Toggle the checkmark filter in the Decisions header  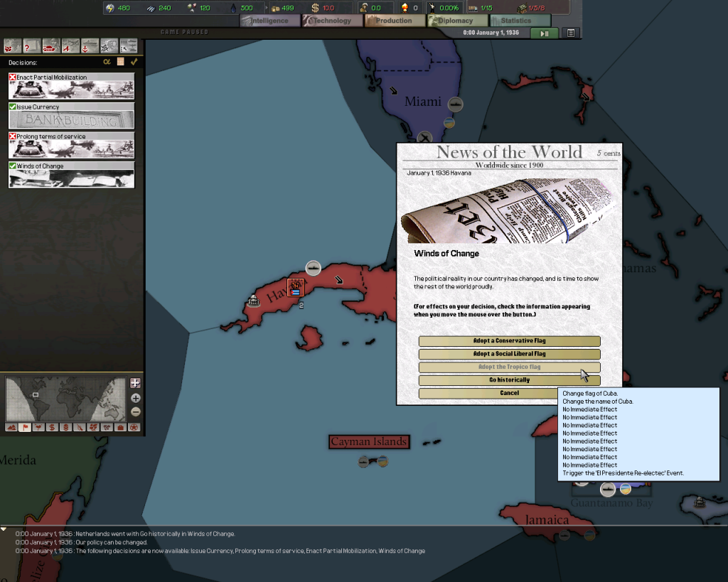click(x=134, y=62)
